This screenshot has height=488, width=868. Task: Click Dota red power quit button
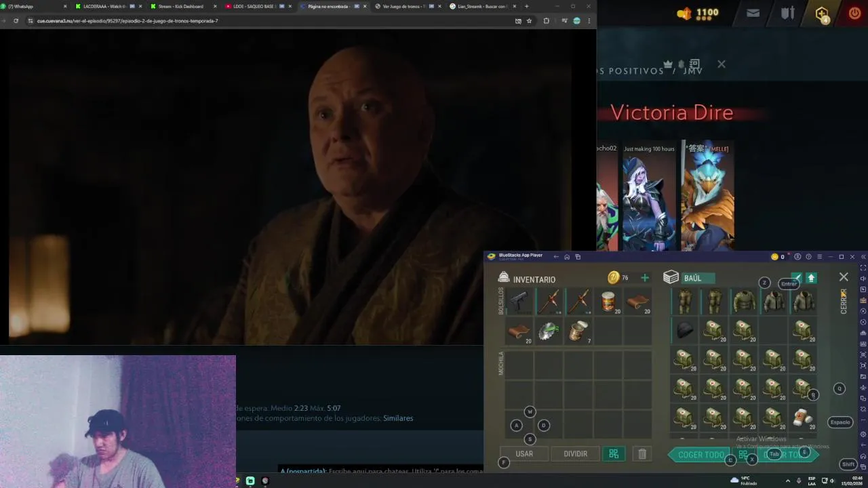pyautogui.click(x=854, y=13)
